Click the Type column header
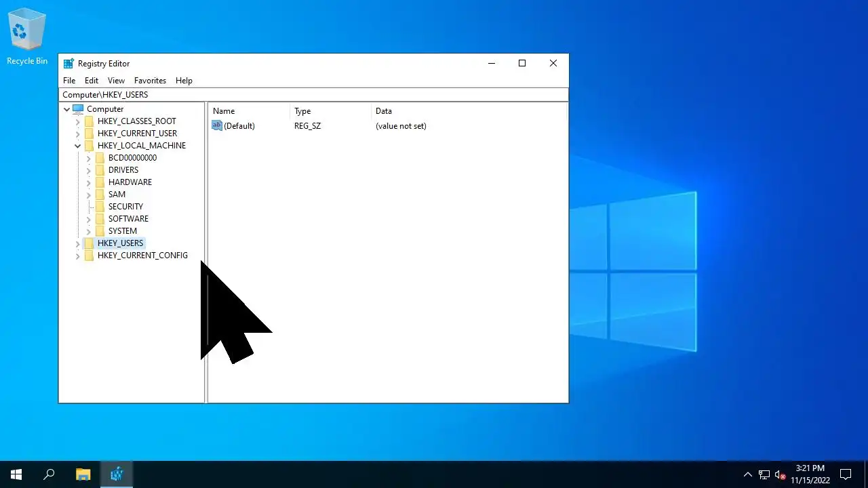Image resolution: width=868 pixels, height=488 pixels. click(330, 111)
